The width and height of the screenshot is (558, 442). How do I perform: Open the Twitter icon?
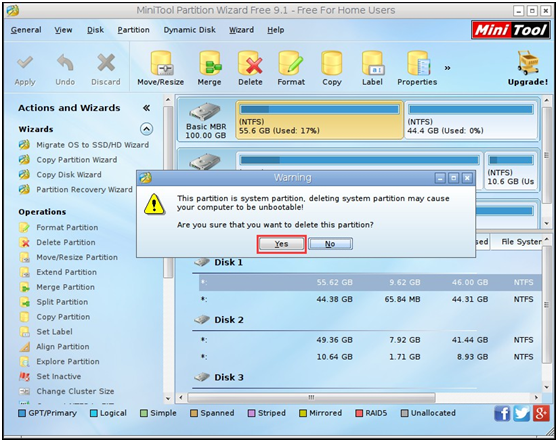(521, 414)
